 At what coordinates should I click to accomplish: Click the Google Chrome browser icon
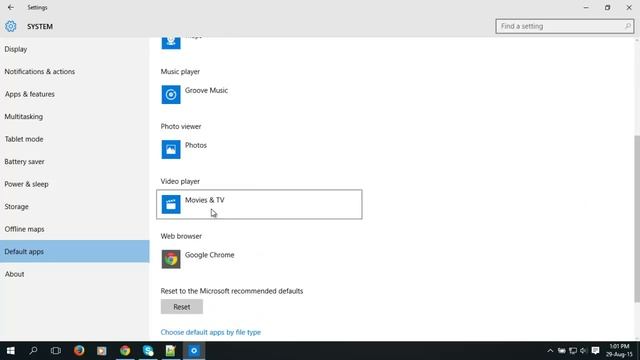point(171,259)
